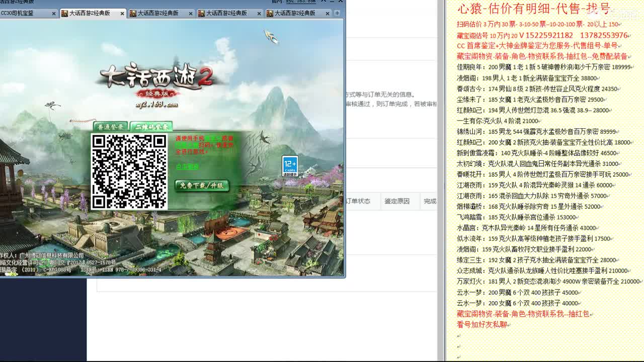Click the 鉴定原因 column header in the background page
This screenshot has height=362, width=644.
[397, 201]
